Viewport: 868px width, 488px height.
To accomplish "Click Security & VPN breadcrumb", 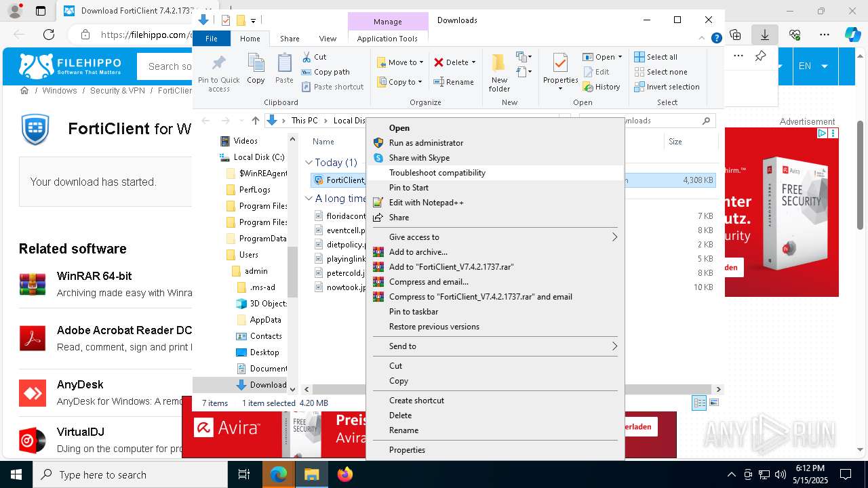I will pyautogui.click(x=117, y=90).
